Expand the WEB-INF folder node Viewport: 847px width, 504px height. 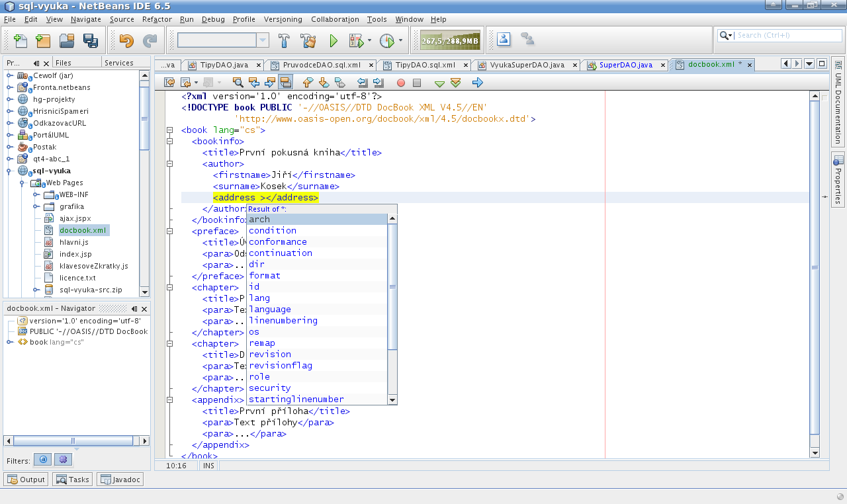click(36, 194)
